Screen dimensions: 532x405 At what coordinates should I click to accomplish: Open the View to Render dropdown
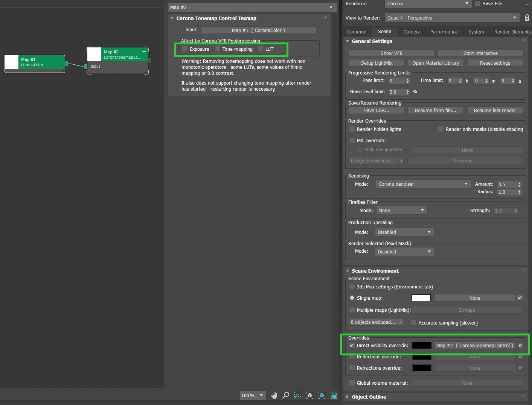click(x=452, y=18)
